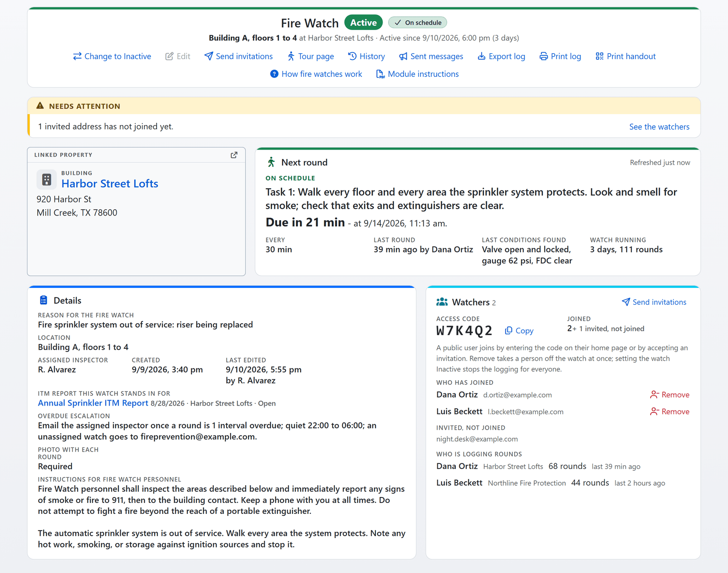Click the "3 days, 111 rounds" value
Viewport: 728px width, 573px height.
(x=627, y=250)
